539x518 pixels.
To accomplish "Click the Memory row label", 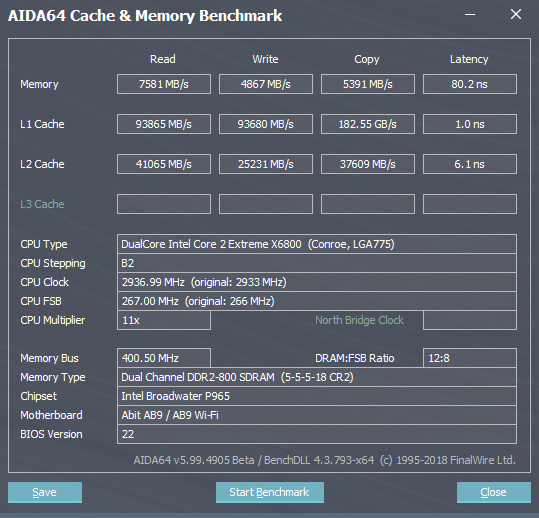I will pyautogui.click(x=39, y=84).
